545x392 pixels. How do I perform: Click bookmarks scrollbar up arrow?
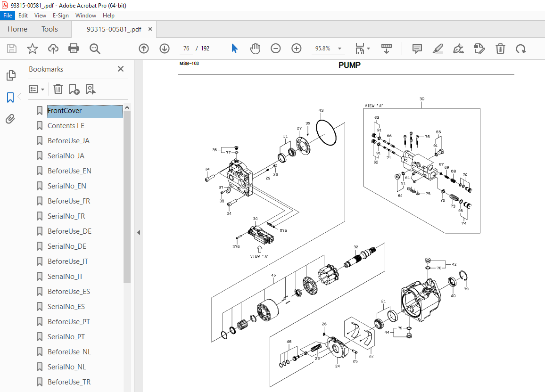[x=127, y=107]
